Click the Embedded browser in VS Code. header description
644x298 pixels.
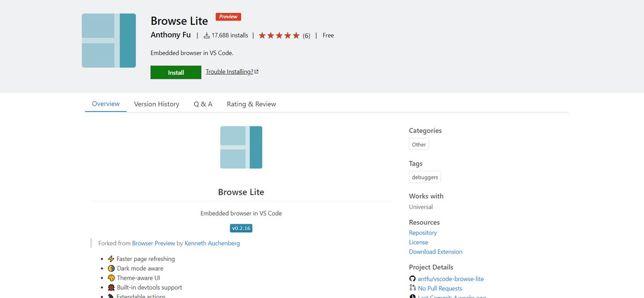tap(192, 53)
